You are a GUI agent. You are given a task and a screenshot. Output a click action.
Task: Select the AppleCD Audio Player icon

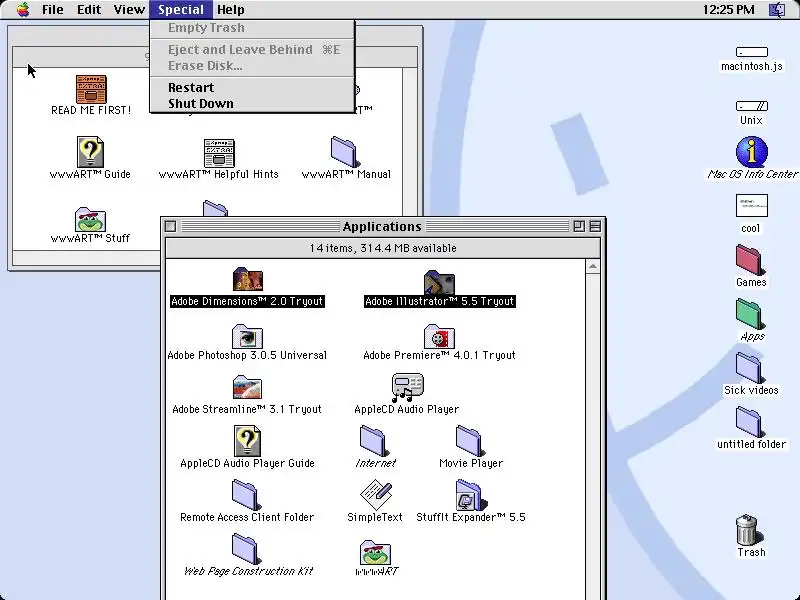tap(407, 388)
